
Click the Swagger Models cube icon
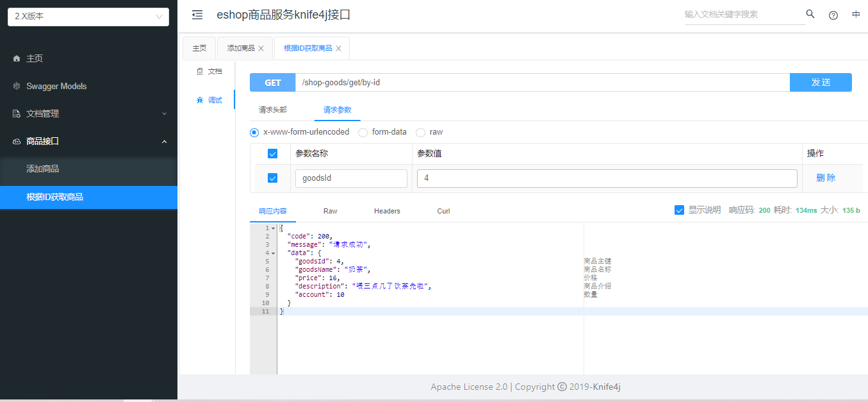[x=17, y=86]
